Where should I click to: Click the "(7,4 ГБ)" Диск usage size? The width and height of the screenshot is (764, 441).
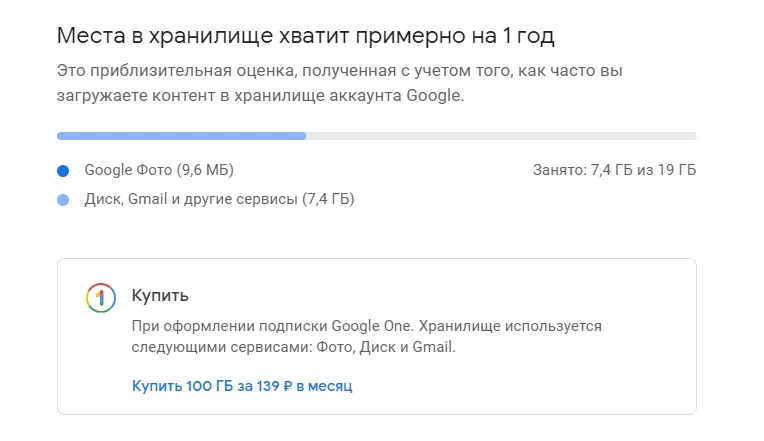click(329, 199)
